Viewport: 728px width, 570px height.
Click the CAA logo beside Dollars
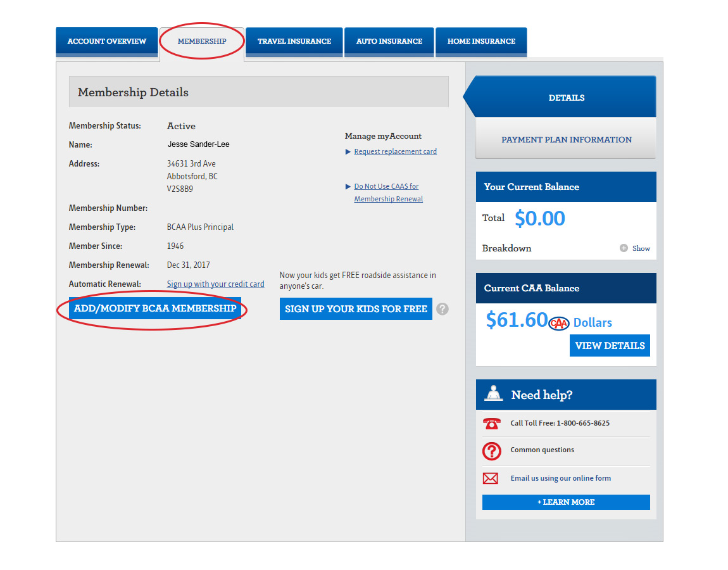click(x=559, y=323)
